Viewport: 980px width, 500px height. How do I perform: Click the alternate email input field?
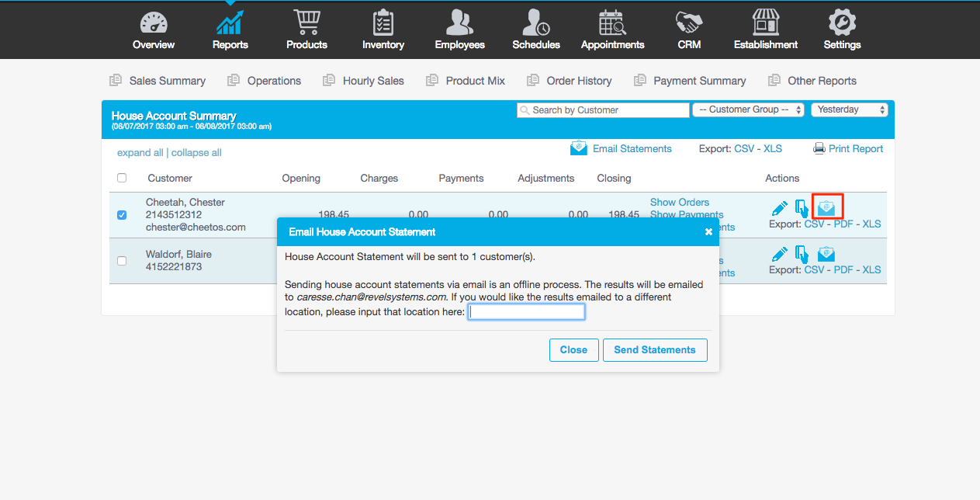pyautogui.click(x=526, y=311)
